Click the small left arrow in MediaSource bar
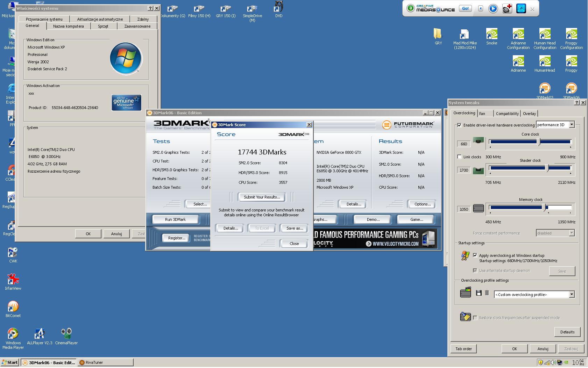 (x=481, y=8)
